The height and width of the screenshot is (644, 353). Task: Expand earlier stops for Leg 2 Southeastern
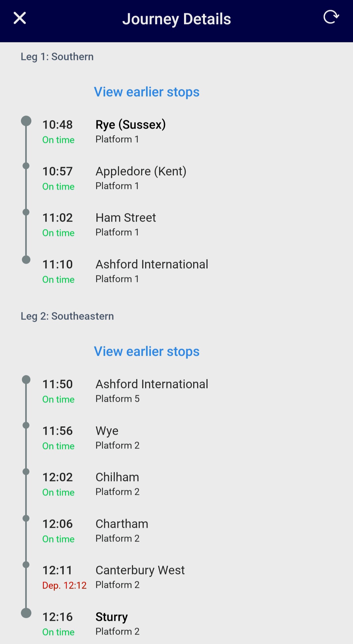146,352
